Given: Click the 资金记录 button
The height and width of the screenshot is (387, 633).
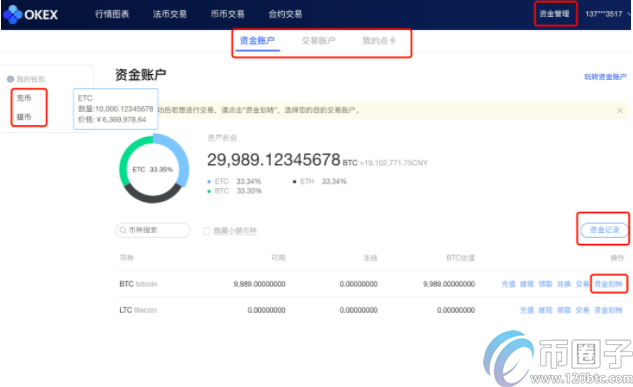Looking at the screenshot, I should [x=604, y=230].
